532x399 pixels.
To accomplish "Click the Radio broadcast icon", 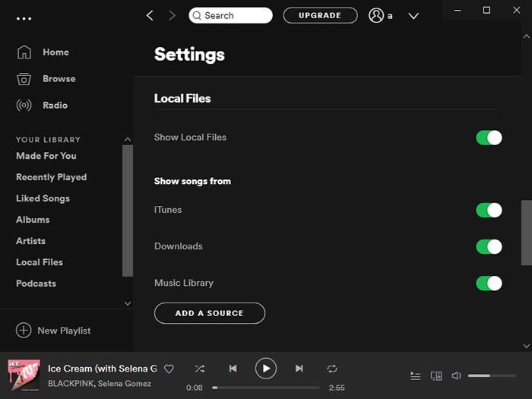I will pyautogui.click(x=24, y=105).
